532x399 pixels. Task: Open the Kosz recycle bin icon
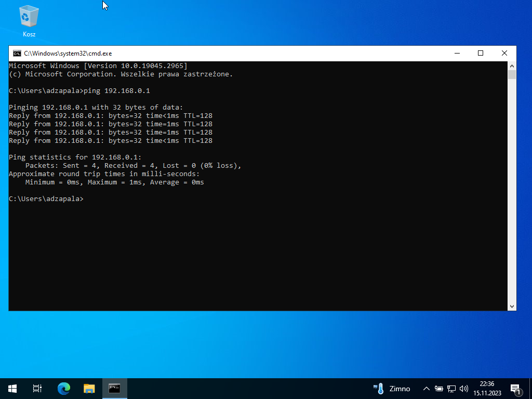click(29, 21)
